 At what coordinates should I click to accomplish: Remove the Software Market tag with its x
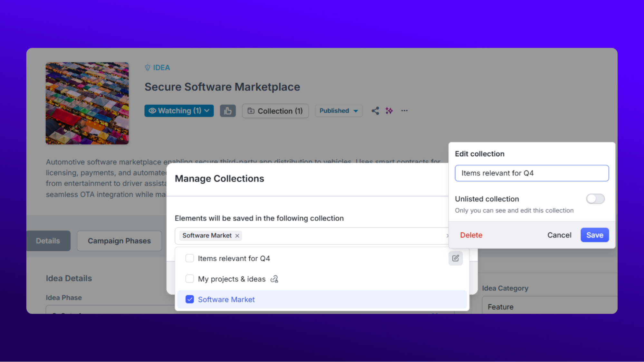pyautogui.click(x=237, y=236)
